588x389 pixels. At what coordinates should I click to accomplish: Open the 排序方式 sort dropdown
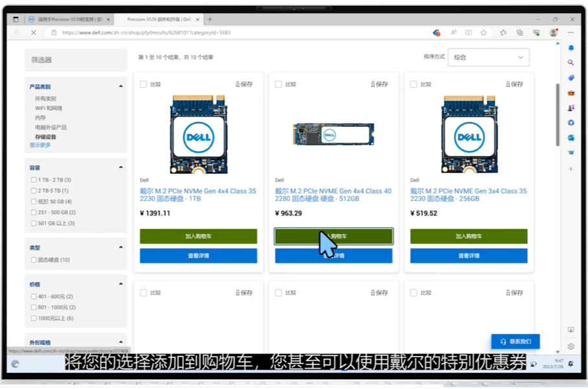pyautogui.click(x=488, y=57)
